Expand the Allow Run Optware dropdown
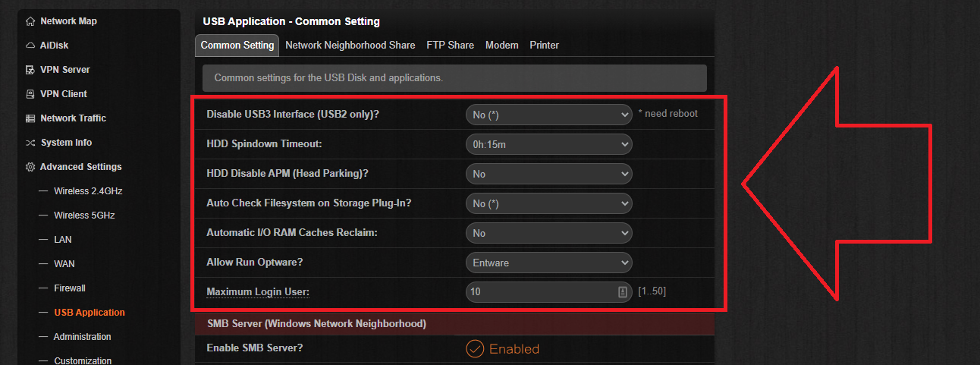 click(x=548, y=263)
